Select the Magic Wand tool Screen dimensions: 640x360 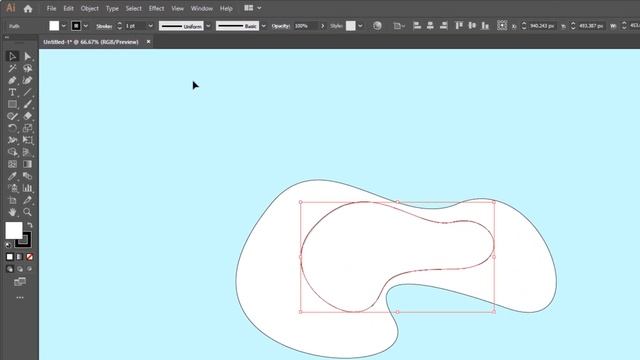point(12,68)
